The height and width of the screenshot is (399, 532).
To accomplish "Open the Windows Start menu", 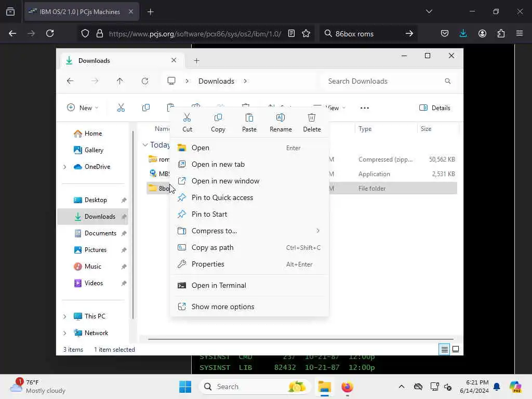I will pyautogui.click(x=185, y=387).
